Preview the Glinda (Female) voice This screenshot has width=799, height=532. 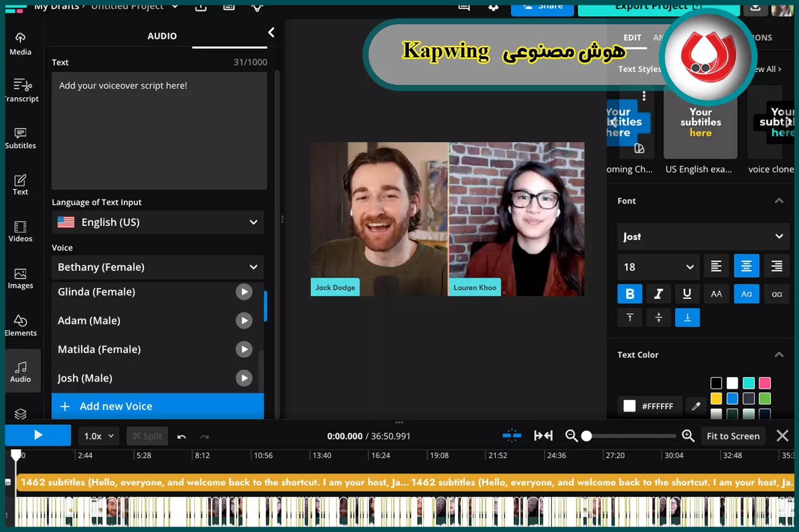point(244,292)
